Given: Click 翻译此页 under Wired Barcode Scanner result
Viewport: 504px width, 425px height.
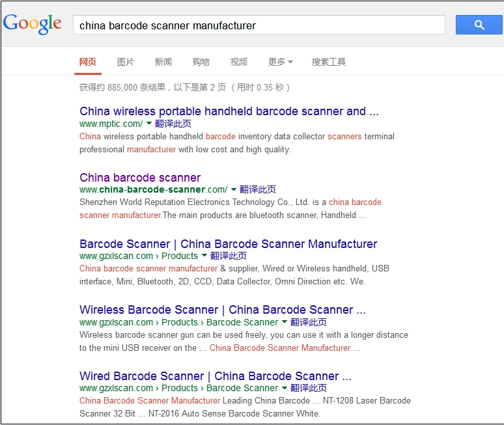Looking at the screenshot, I should 309,388.
